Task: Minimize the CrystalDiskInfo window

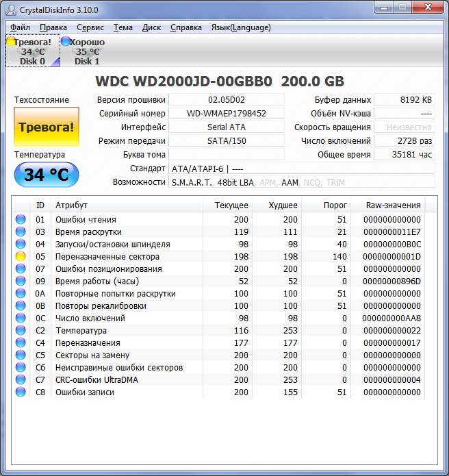Action: pyautogui.click(x=384, y=8)
